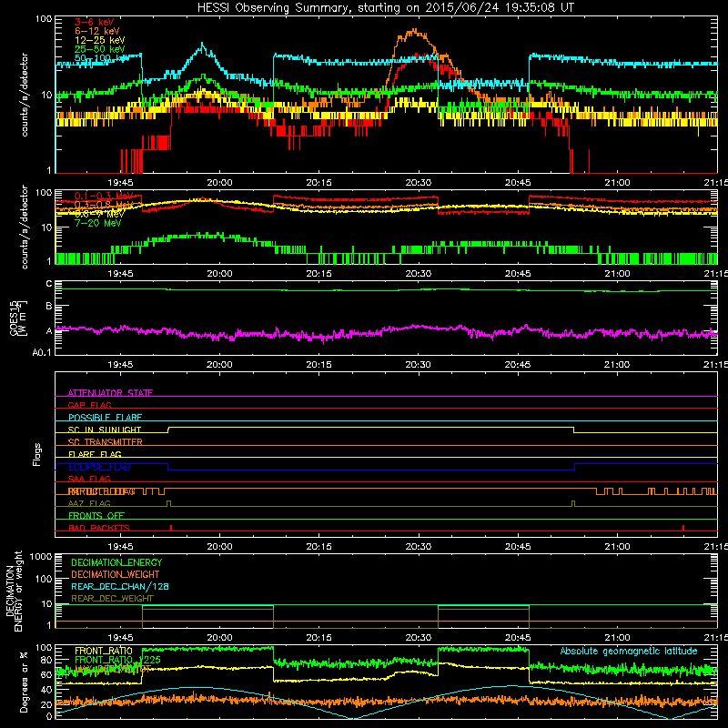Select the FLARE_FLAG label
The image size is (728, 728).
[x=95, y=454]
